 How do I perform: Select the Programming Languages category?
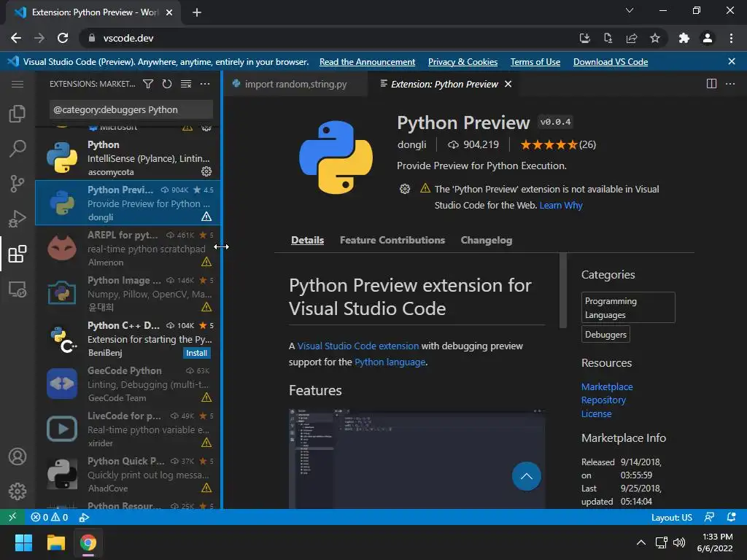pos(628,308)
